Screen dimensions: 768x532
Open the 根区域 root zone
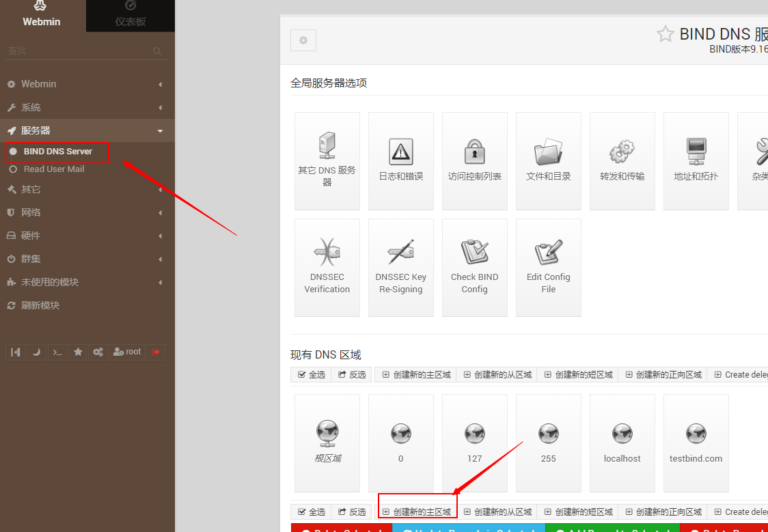tap(327, 443)
